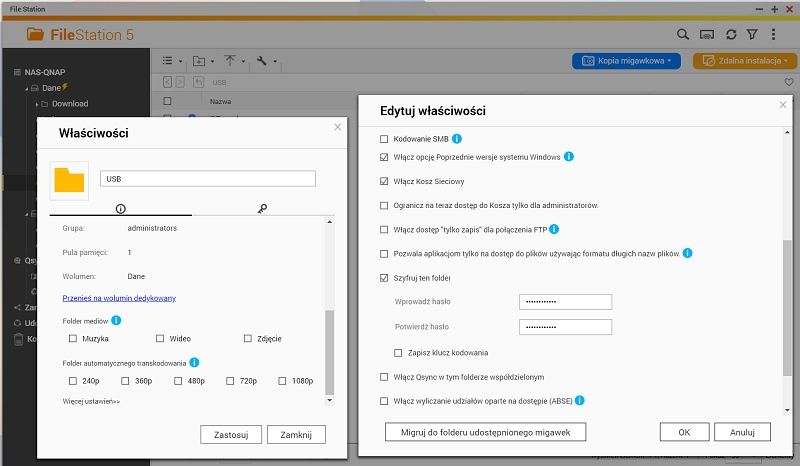Image resolution: width=800 pixels, height=466 pixels.
Task: Check the Muzyka media folder option
Action: [x=72, y=338]
